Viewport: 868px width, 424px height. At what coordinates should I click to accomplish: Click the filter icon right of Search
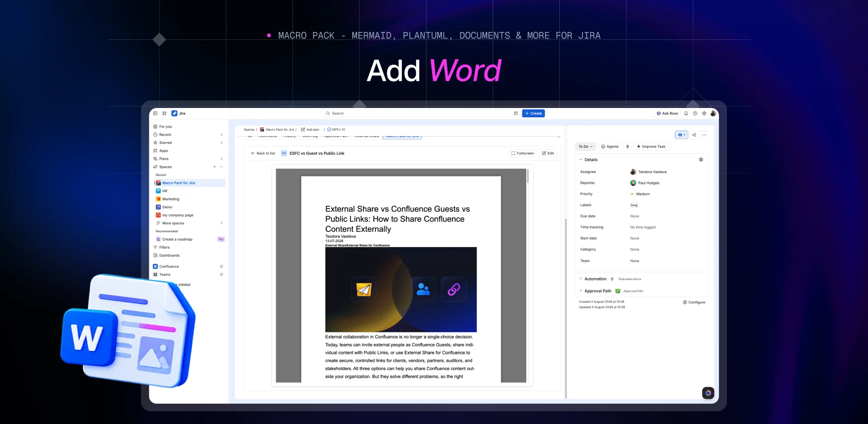516,113
